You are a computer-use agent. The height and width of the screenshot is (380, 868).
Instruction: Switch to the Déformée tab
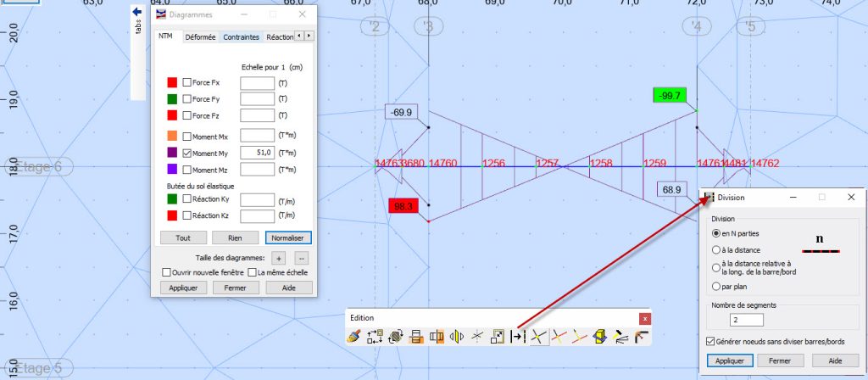(x=200, y=37)
